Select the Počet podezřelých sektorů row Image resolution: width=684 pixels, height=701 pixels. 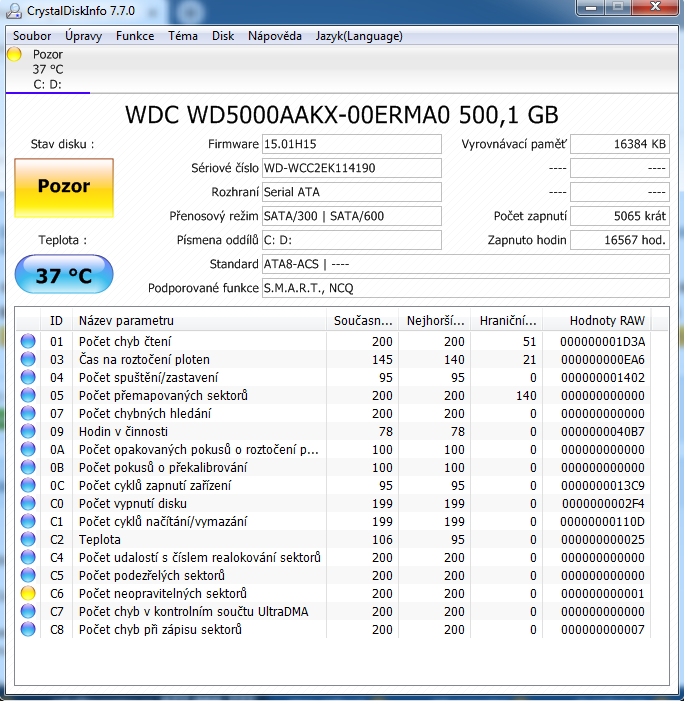click(x=200, y=575)
